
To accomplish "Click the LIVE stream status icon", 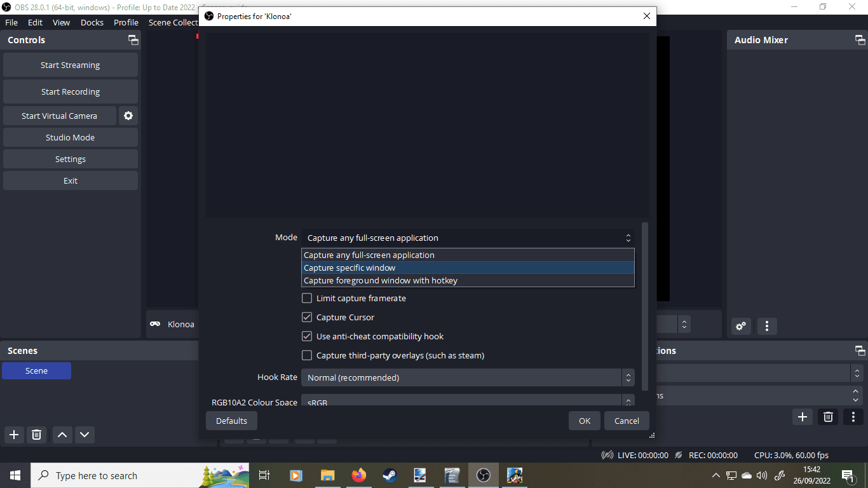I will coord(607,455).
